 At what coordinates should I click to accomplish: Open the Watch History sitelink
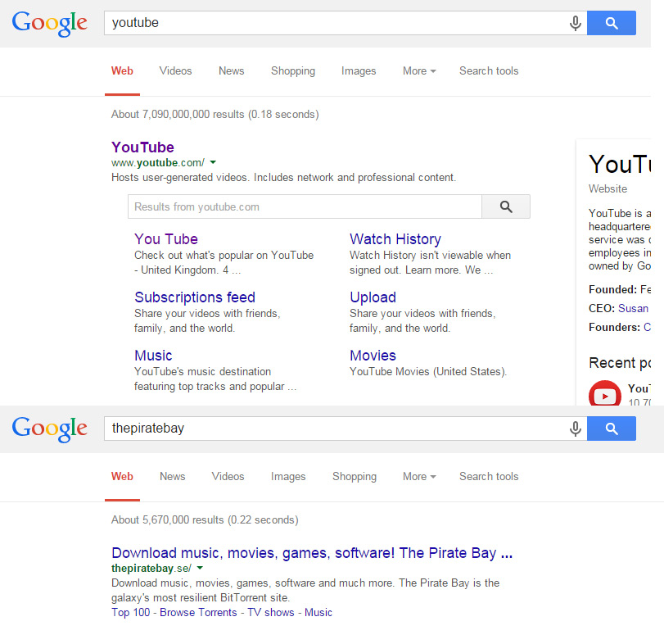pyautogui.click(x=395, y=239)
